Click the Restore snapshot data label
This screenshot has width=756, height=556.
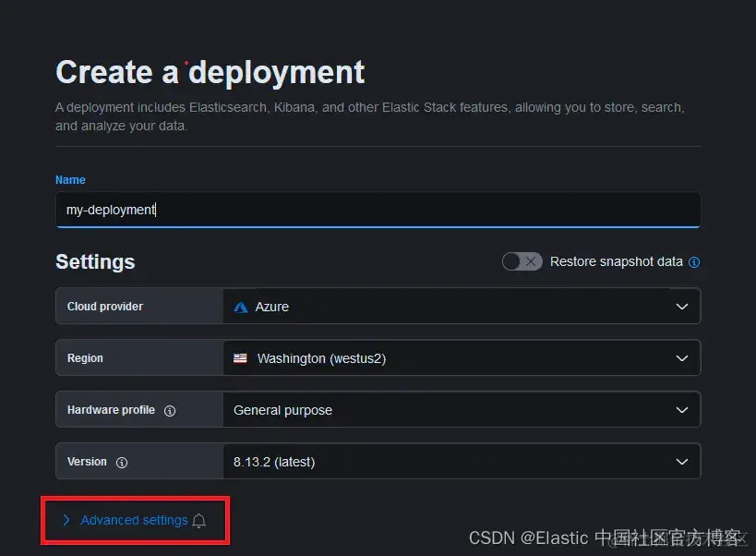point(617,261)
